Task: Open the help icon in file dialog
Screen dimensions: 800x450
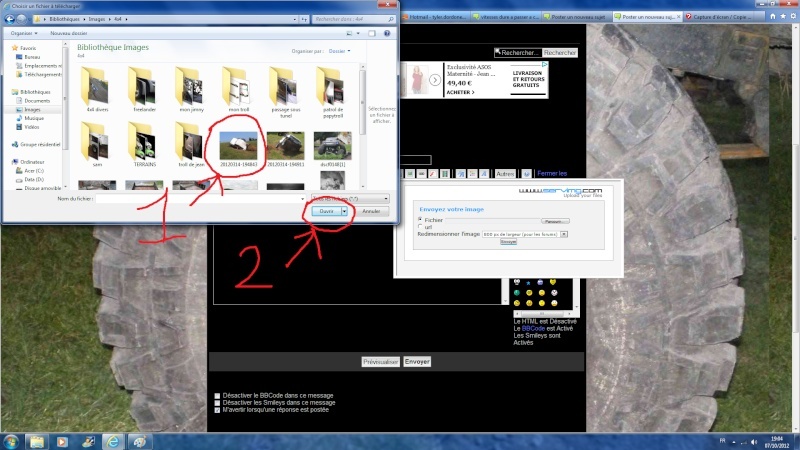Action: point(387,33)
